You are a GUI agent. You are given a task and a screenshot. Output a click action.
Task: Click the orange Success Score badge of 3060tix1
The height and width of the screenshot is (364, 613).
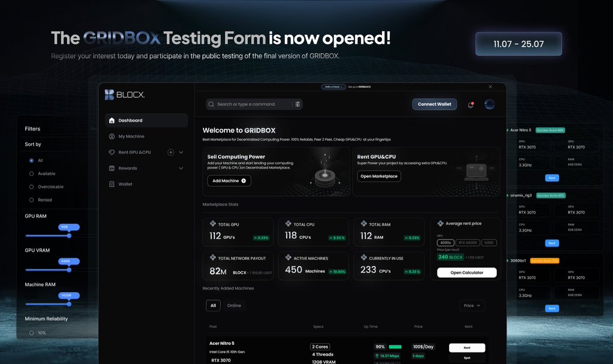[x=545, y=261]
